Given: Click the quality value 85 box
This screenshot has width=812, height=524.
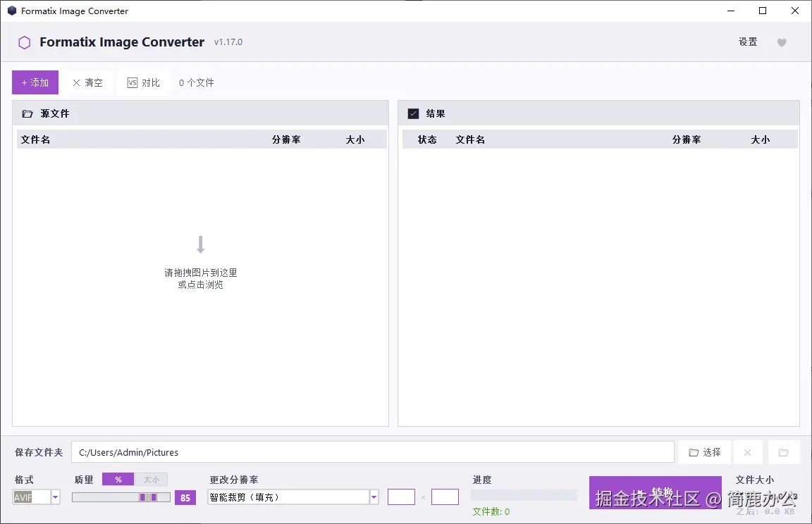Looking at the screenshot, I should pos(185,498).
